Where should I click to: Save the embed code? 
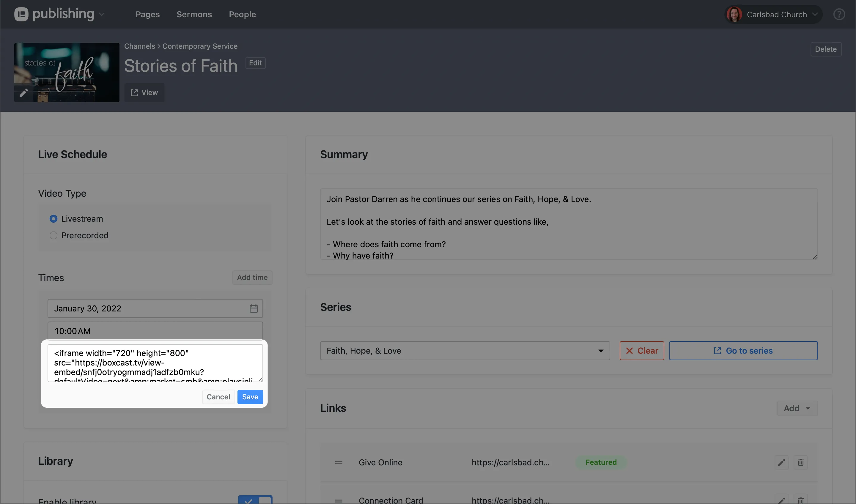point(250,396)
